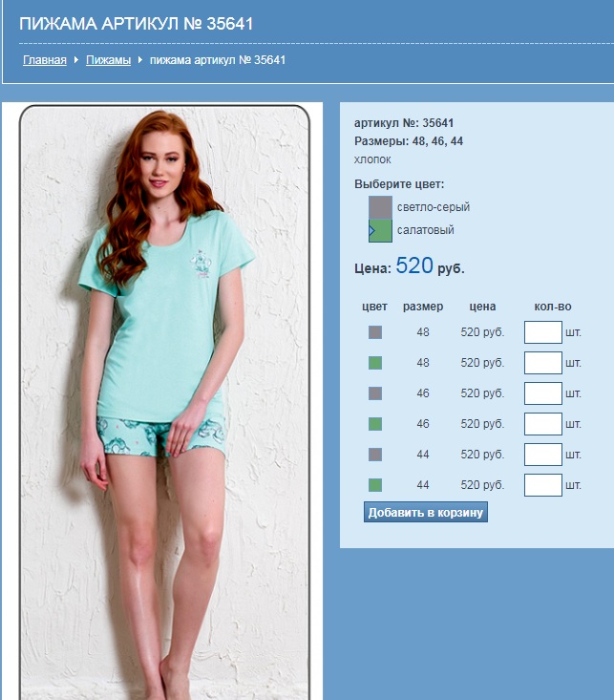The width and height of the screenshot is (614, 700).
Task: Click the pajama model product photo
Action: pyautogui.click(x=165, y=401)
